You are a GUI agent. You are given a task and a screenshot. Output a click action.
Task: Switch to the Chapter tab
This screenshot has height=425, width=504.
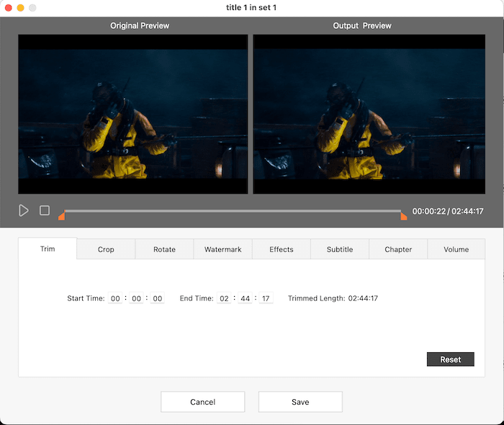(x=398, y=249)
